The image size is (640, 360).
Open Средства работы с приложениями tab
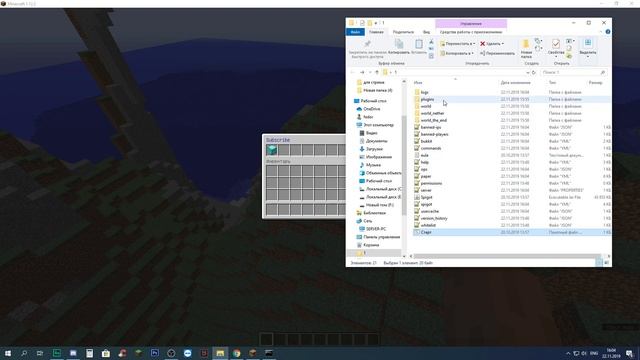471,32
